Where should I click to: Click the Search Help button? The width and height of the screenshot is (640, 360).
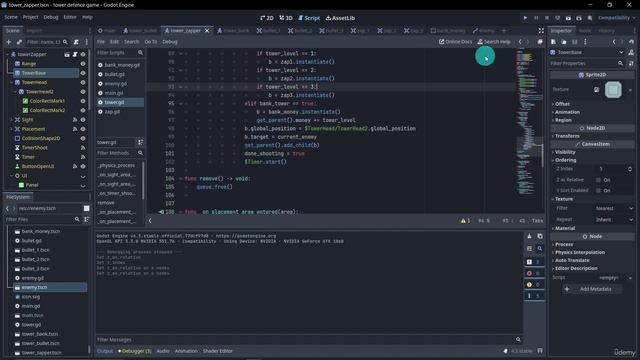(494, 42)
